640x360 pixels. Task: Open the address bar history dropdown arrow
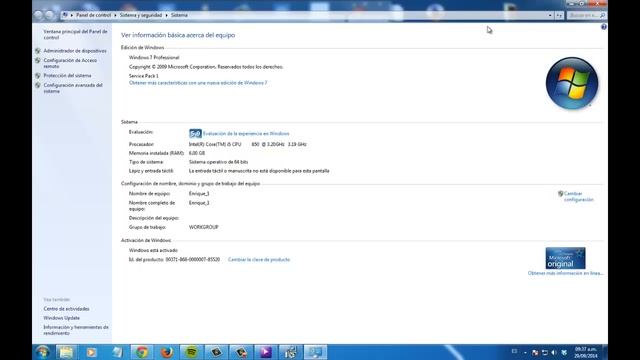click(550, 15)
